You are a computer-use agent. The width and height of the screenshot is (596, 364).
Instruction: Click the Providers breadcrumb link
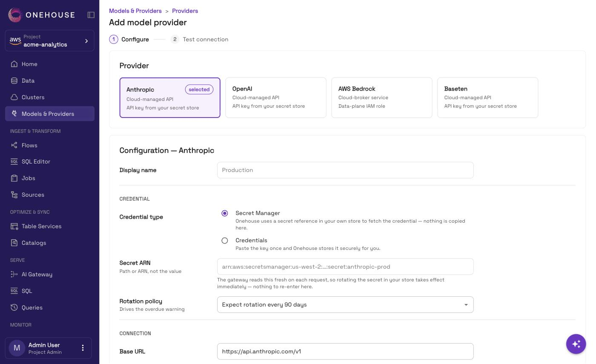click(185, 11)
